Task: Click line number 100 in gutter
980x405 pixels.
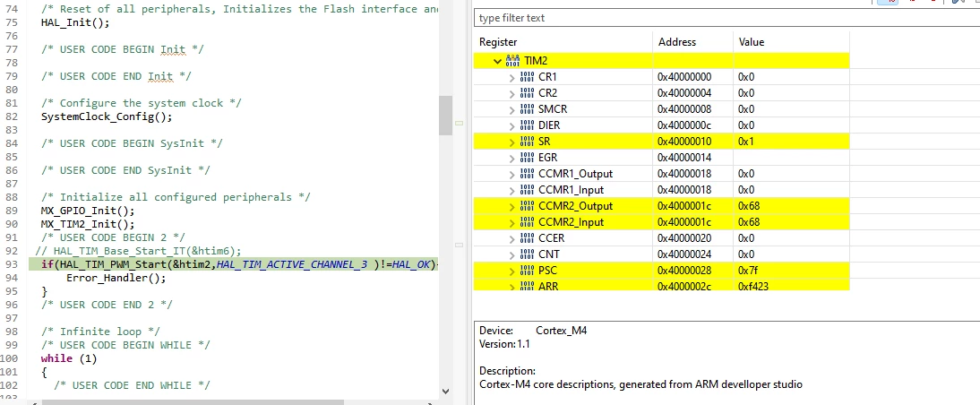Action: click(x=9, y=358)
